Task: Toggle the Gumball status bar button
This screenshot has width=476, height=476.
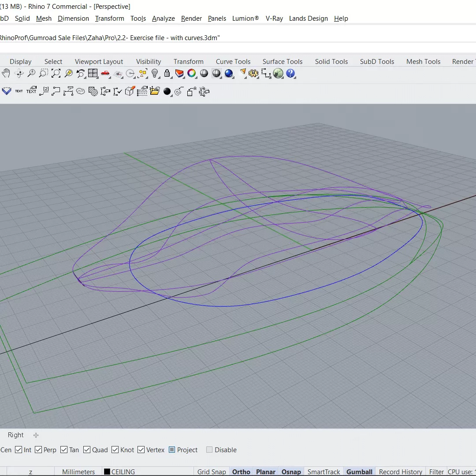Action: pyautogui.click(x=359, y=472)
